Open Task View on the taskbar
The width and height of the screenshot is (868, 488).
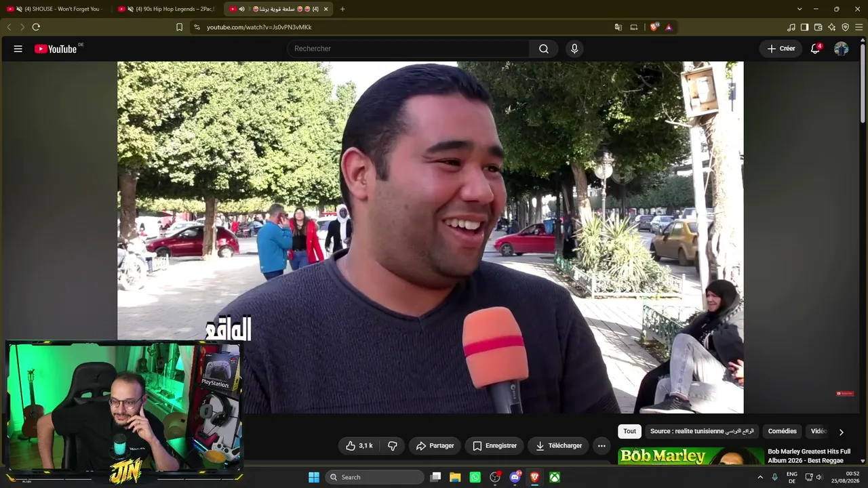tap(435, 477)
